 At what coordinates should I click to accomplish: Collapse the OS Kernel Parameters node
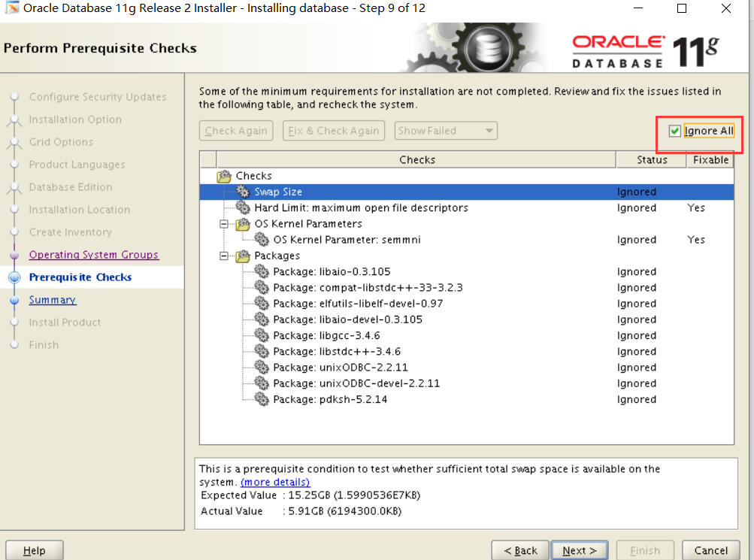(x=223, y=224)
